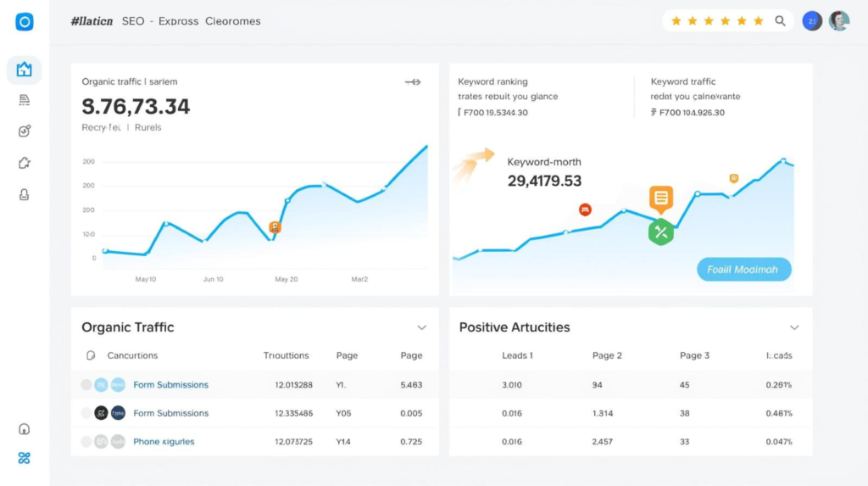868x486 pixels.
Task: Open the apps grid icon at sidebar bottom
Action: point(24,458)
